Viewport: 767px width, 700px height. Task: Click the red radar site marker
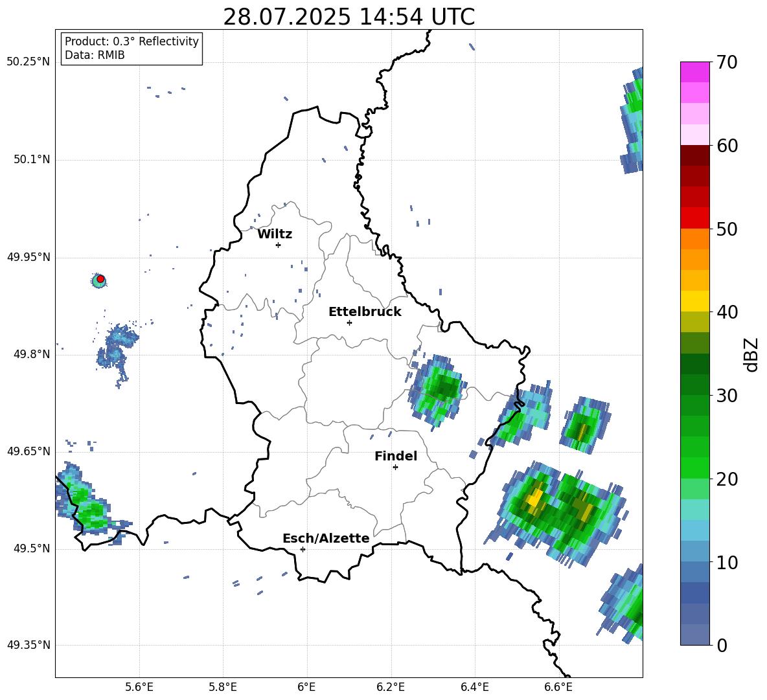click(x=100, y=279)
